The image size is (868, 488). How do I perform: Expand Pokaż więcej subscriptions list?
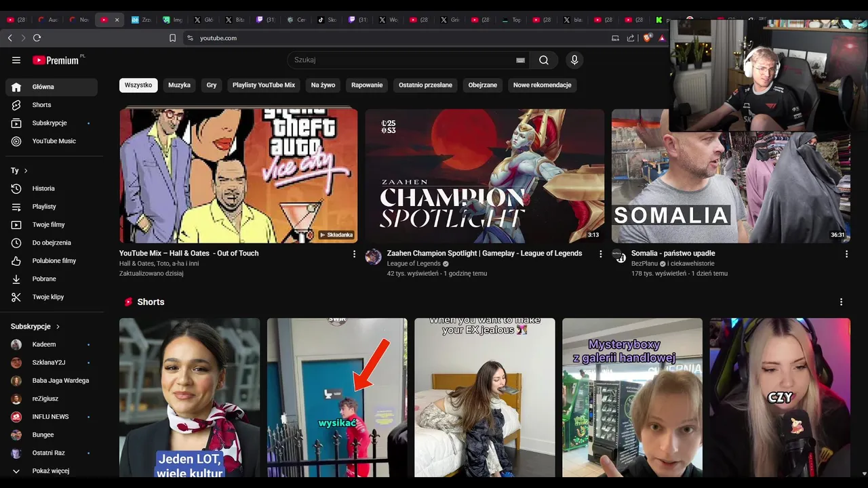tap(52, 471)
